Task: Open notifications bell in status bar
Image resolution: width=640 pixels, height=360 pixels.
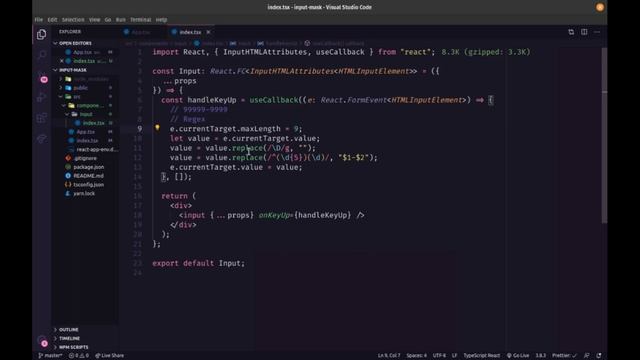Action: [x=599, y=356]
